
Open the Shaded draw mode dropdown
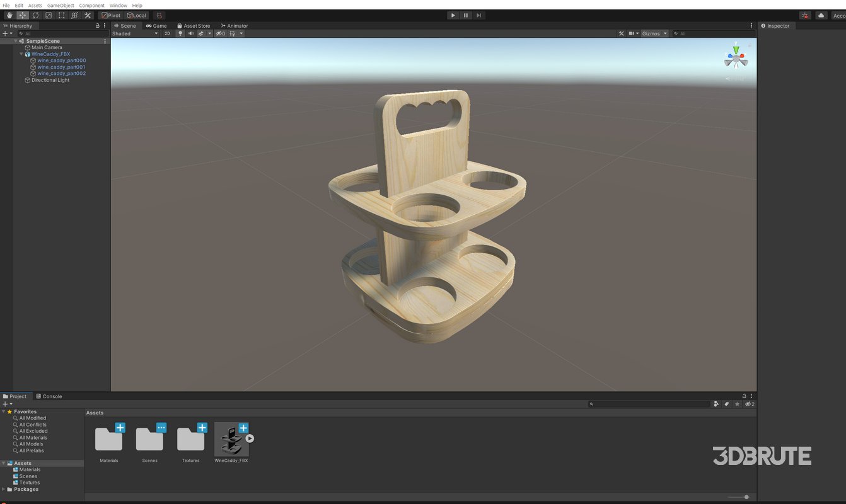[134, 33]
